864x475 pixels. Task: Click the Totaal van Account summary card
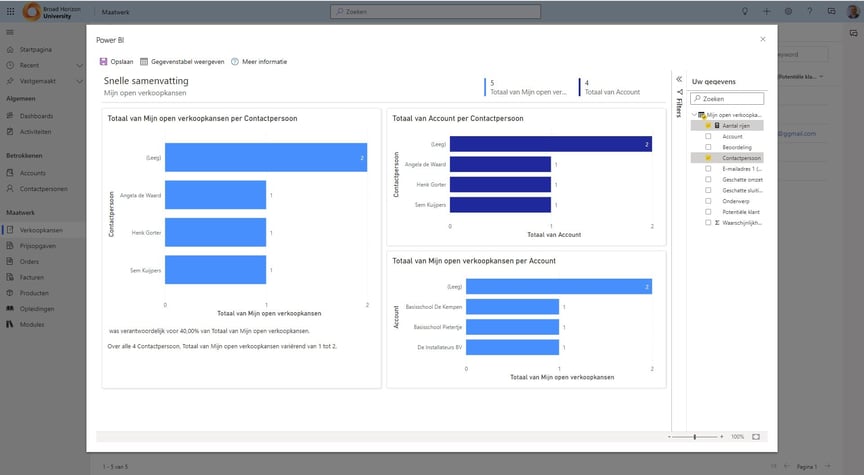(x=612, y=87)
